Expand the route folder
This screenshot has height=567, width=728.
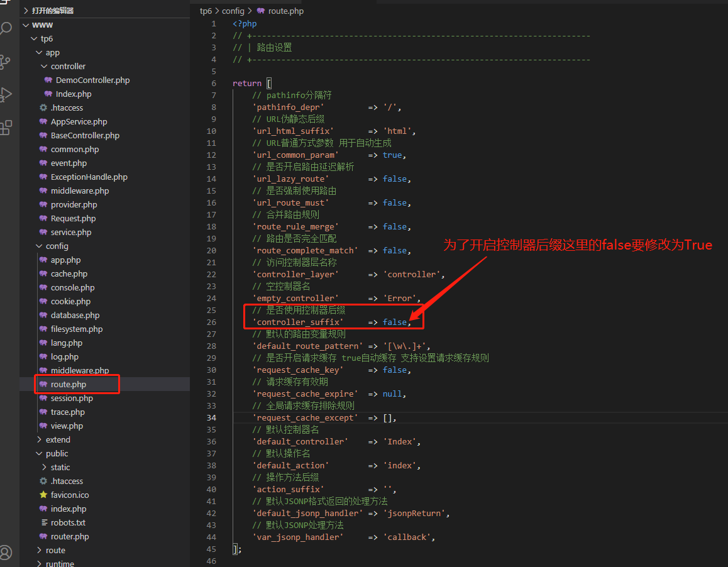click(x=39, y=550)
